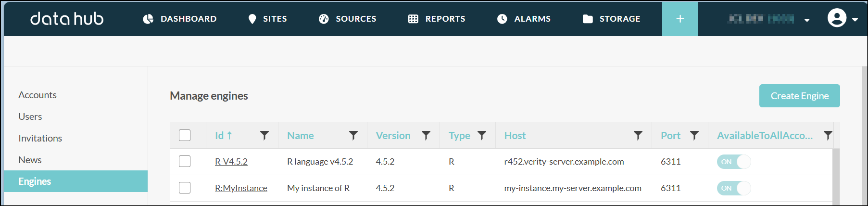Filter engines by Version column
This screenshot has width=868, height=206.
click(x=426, y=136)
